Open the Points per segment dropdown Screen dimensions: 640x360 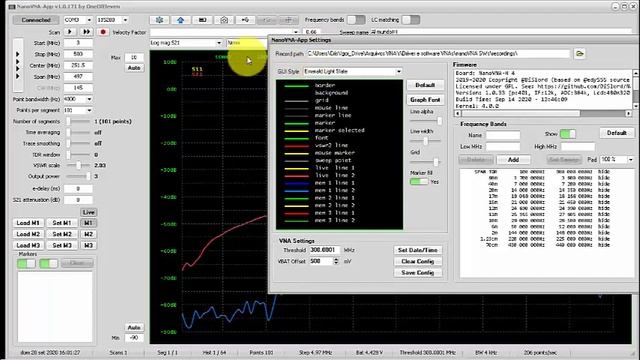pos(78,110)
